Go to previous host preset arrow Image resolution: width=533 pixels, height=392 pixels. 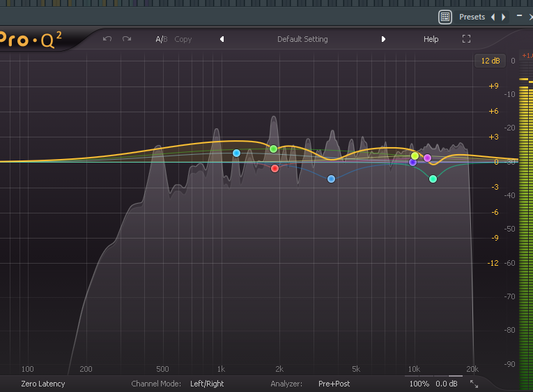pos(493,17)
